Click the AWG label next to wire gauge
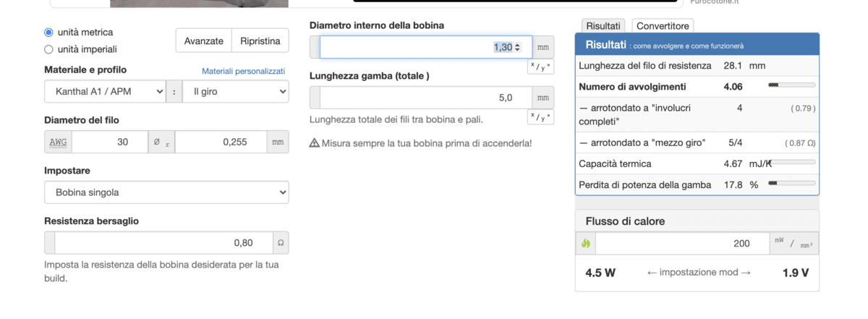868x319 pixels. pyautogui.click(x=59, y=142)
